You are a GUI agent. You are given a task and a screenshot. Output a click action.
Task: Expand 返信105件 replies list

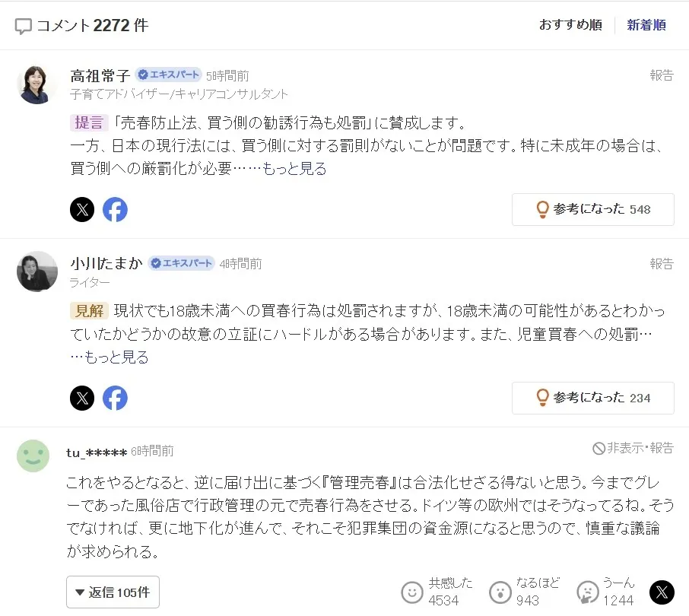tap(113, 592)
